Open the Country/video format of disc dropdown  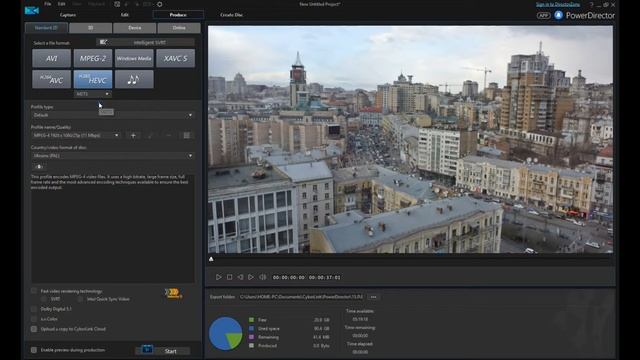[113, 156]
